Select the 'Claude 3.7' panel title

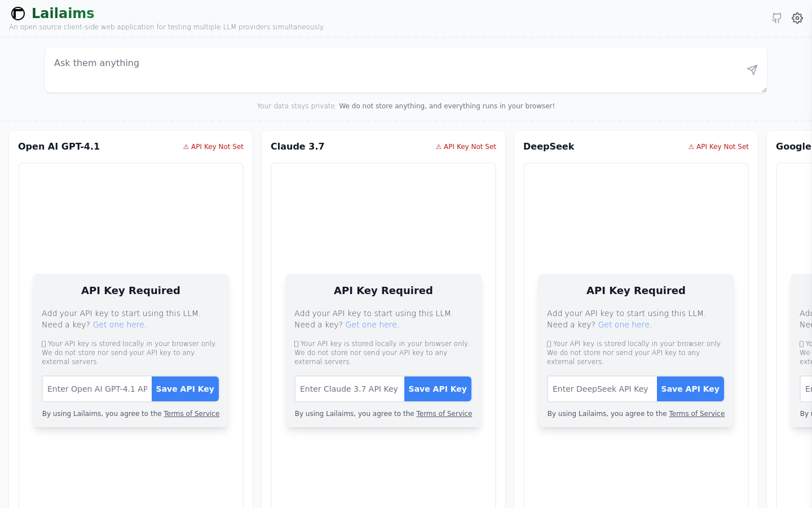(297, 146)
